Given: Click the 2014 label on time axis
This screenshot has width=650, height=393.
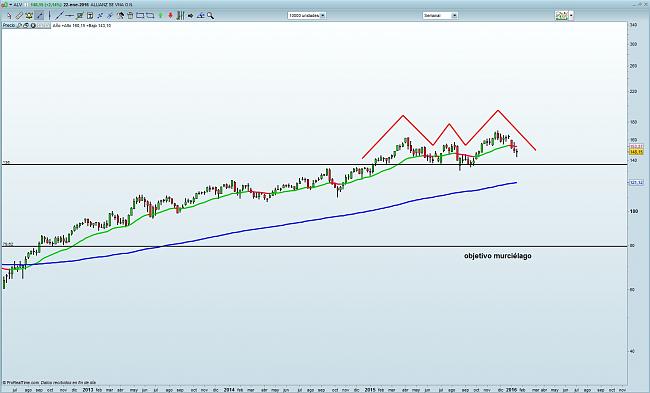Looking at the screenshot, I should [229, 390].
